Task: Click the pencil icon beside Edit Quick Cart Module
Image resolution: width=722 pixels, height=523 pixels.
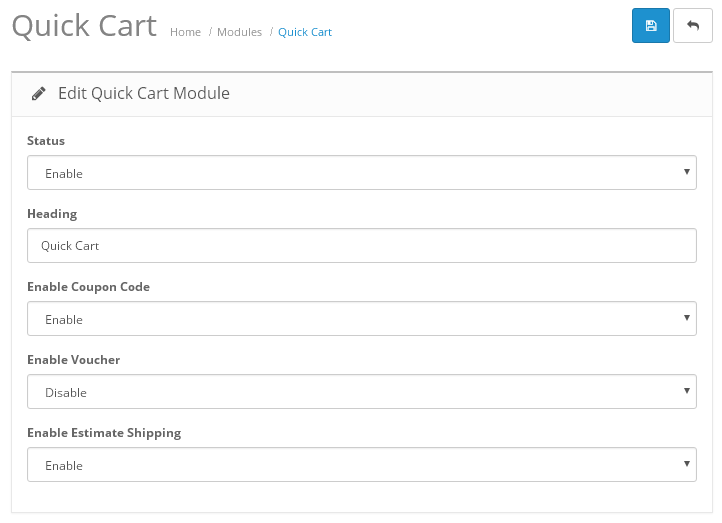Action: click(x=39, y=93)
